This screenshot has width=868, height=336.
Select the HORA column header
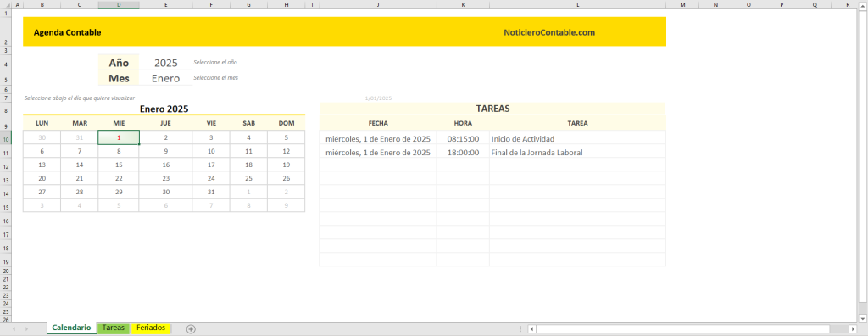click(x=463, y=123)
